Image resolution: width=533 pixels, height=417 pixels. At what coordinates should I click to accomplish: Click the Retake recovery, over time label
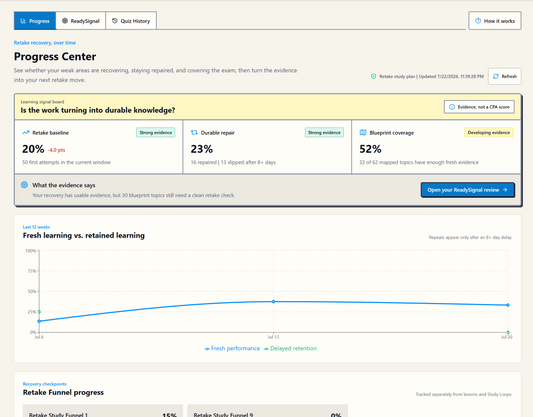[45, 42]
